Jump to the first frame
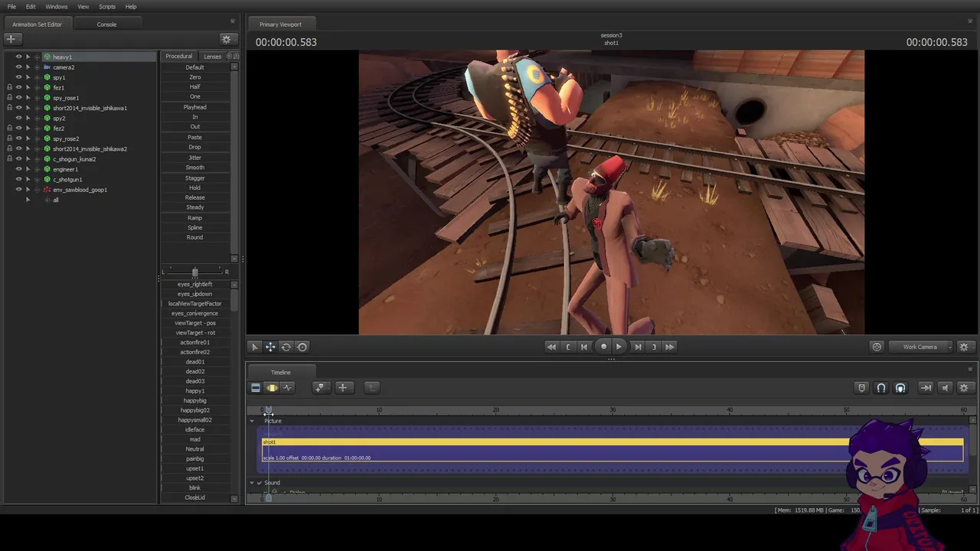The width and height of the screenshot is (980, 551). (x=551, y=347)
